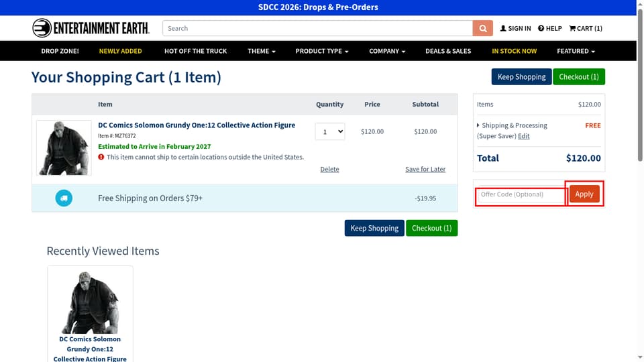Expand the FEATURED dropdown menu
644x362 pixels.
pos(576,51)
